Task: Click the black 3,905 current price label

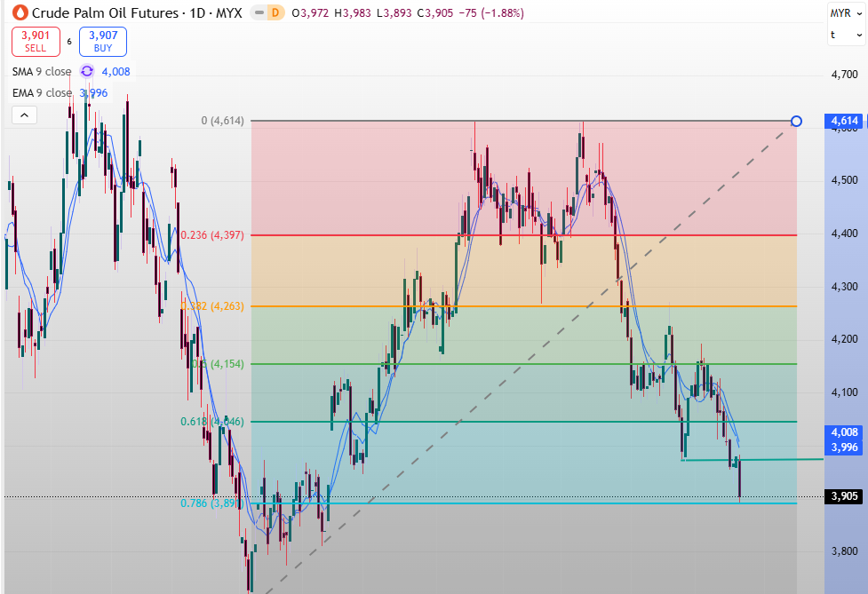Action: (x=843, y=496)
